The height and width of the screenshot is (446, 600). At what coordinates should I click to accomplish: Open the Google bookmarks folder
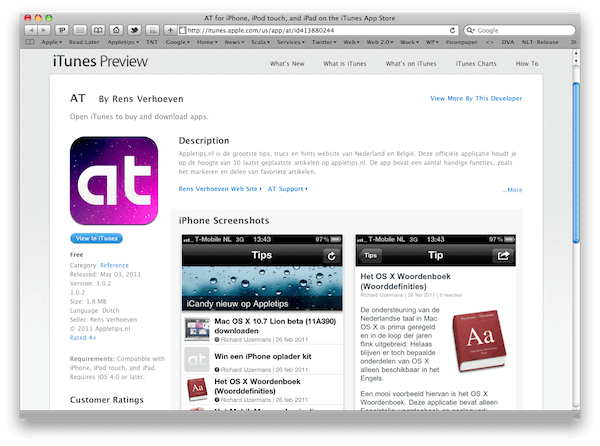coord(178,42)
